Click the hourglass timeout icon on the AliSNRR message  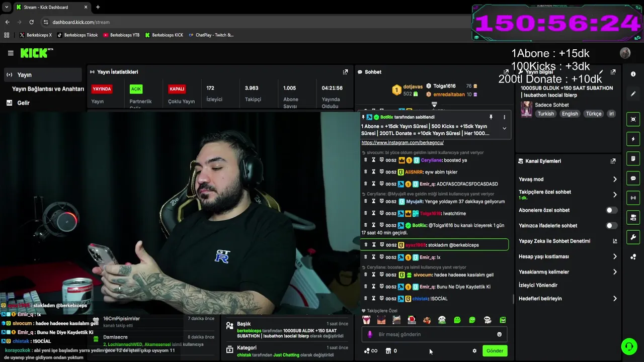click(x=373, y=172)
